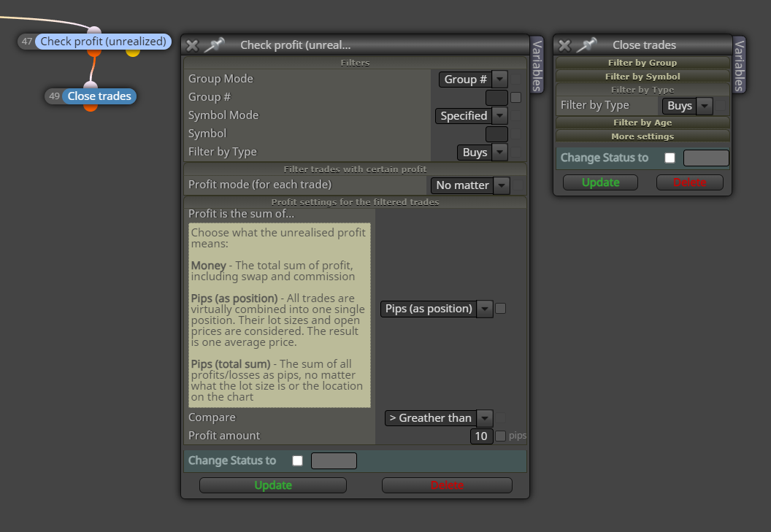Image resolution: width=771 pixels, height=532 pixels.
Task: Select the Check profit (unrealized) node 47
Action: [103, 42]
